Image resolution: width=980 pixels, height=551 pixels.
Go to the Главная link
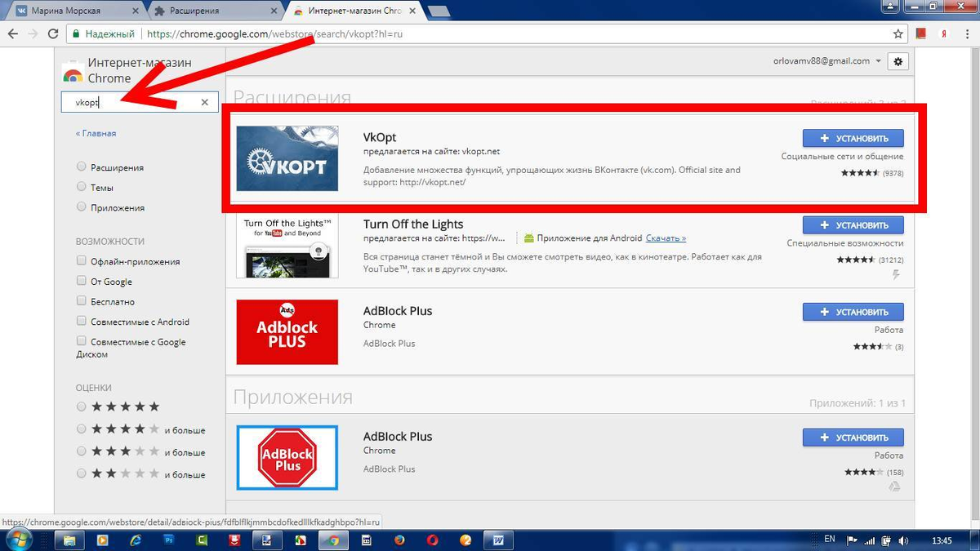point(96,133)
